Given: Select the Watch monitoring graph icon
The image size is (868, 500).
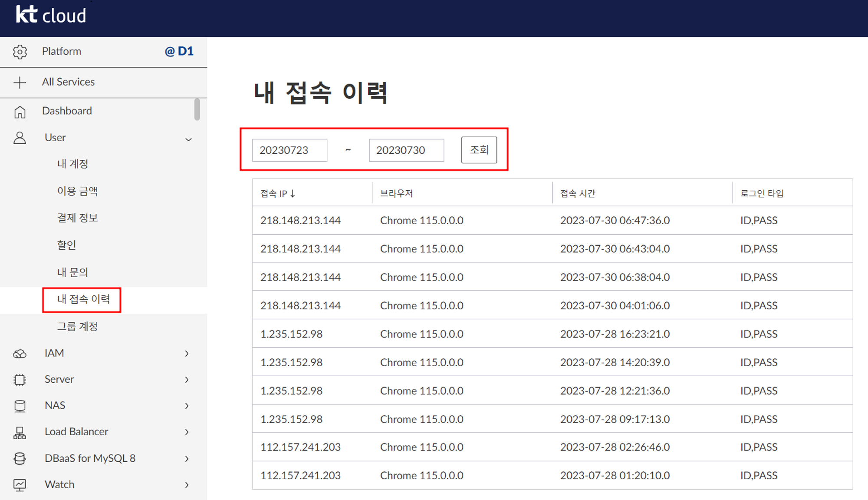Looking at the screenshot, I should [20, 484].
